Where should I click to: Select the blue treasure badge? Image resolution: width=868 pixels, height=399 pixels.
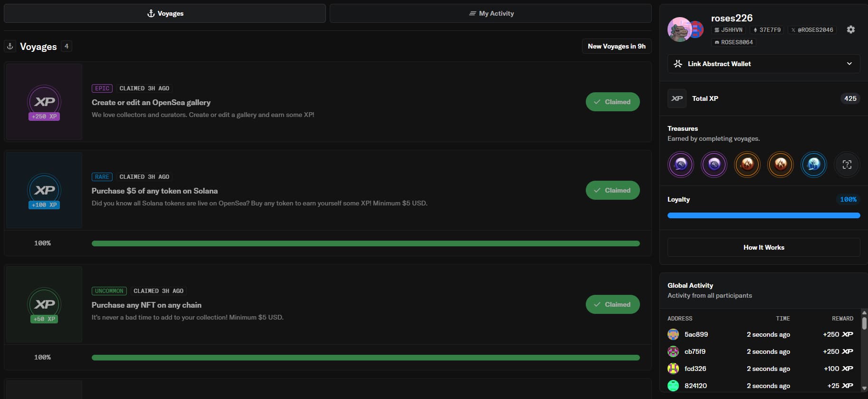(813, 165)
